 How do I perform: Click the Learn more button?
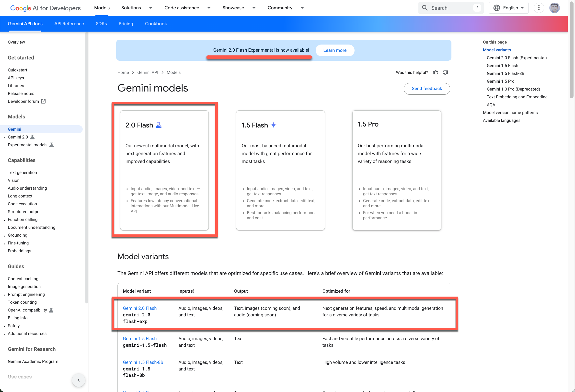(x=334, y=50)
